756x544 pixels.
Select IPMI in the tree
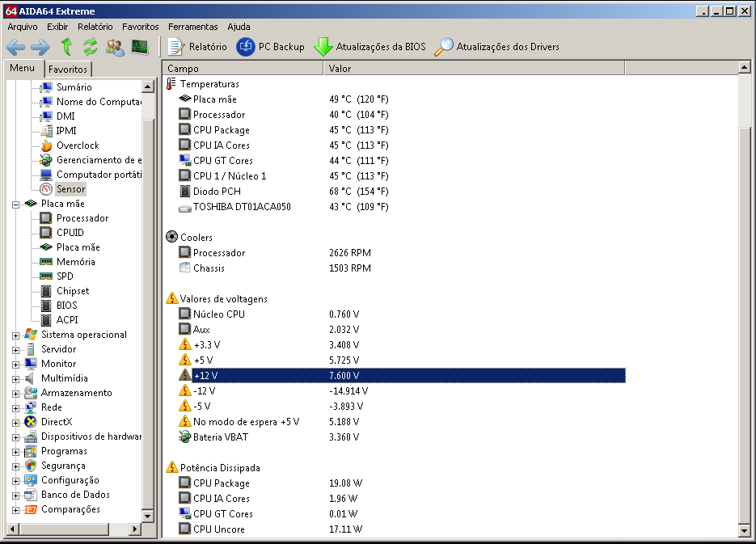66,131
